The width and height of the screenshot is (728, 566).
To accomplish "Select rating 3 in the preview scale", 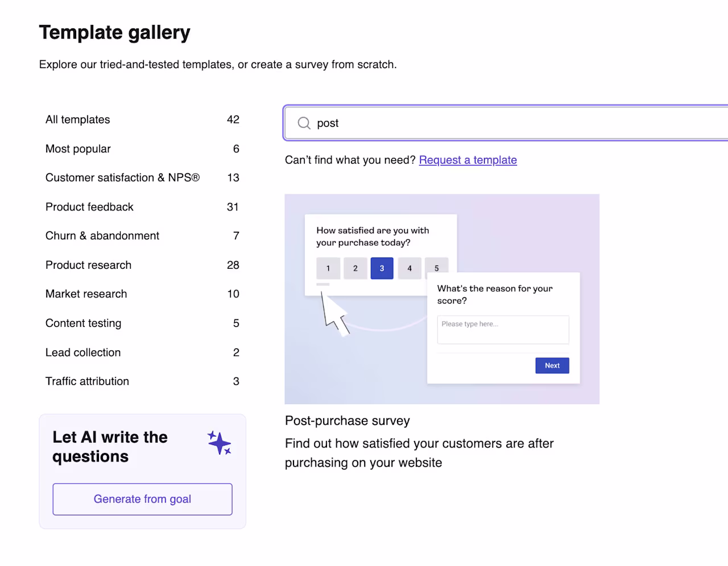I will 382,268.
